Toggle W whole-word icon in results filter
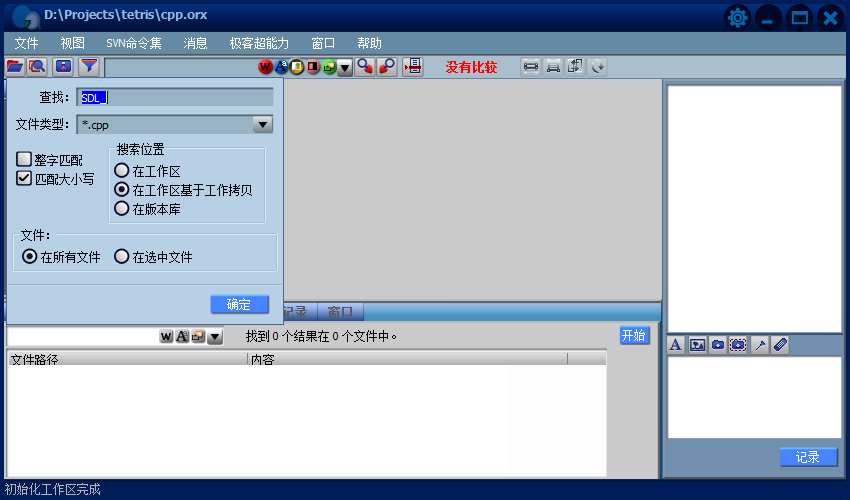This screenshot has width=850, height=500. coord(166,336)
